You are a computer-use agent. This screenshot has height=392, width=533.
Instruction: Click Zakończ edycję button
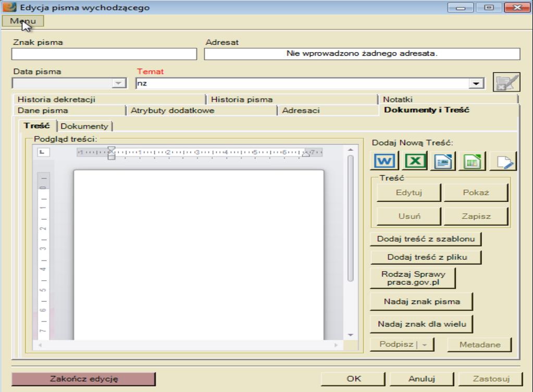click(x=83, y=379)
